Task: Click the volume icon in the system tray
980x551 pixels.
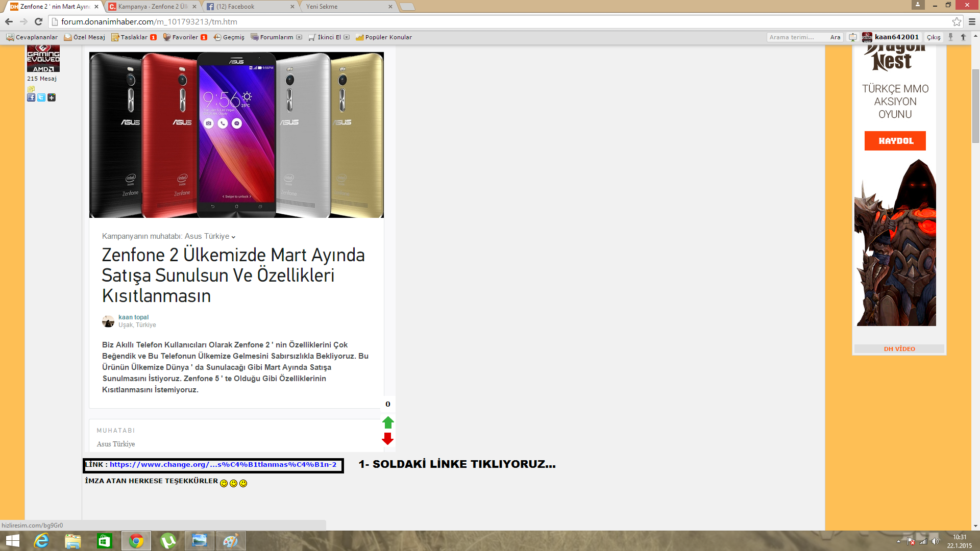Action: [x=935, y=541]
